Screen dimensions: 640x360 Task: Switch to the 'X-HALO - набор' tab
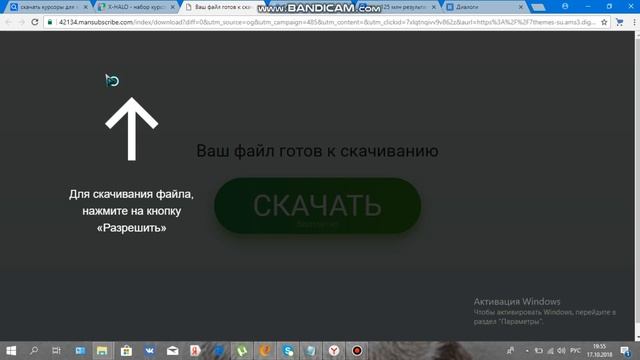point(135,7)
